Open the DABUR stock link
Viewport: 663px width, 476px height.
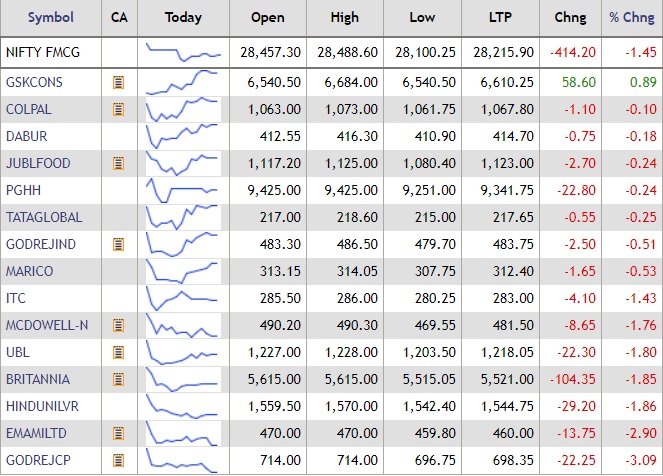26,136
